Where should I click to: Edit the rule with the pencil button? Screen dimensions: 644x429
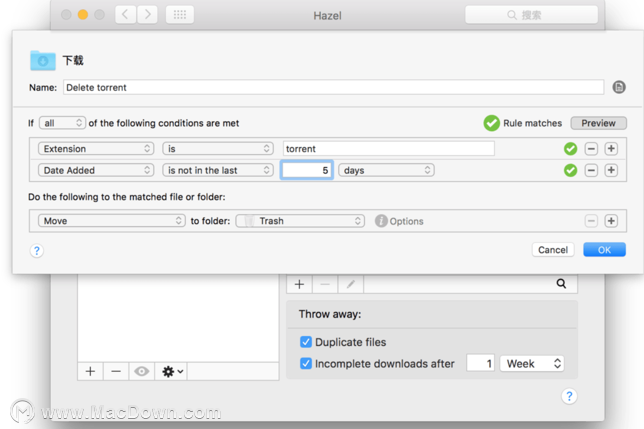click(350, 284)
